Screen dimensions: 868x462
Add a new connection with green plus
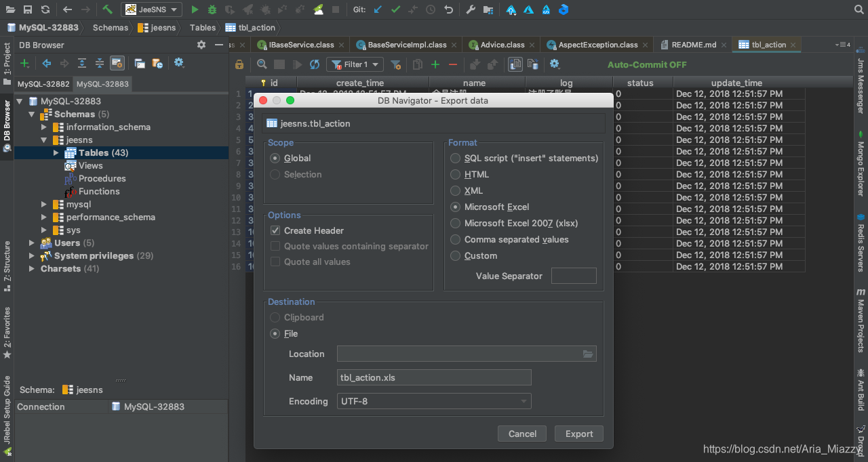(x=24, y=63)
